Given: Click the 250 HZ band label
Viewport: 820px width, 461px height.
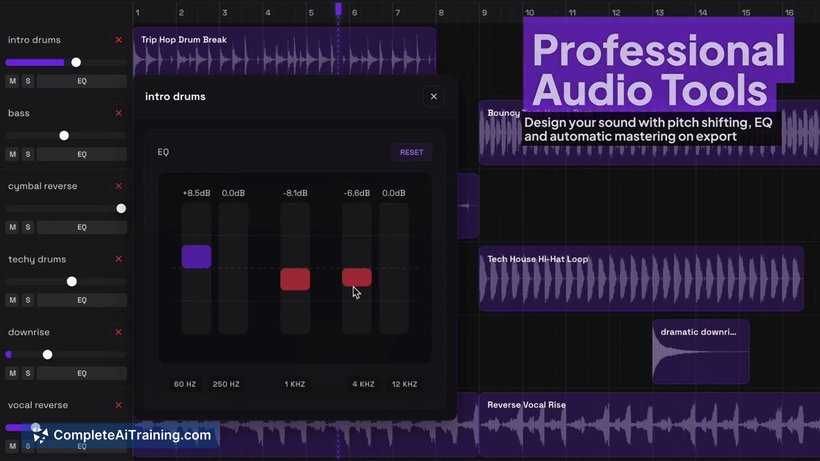Looking at the screenshot, I should tap(226, 384).
